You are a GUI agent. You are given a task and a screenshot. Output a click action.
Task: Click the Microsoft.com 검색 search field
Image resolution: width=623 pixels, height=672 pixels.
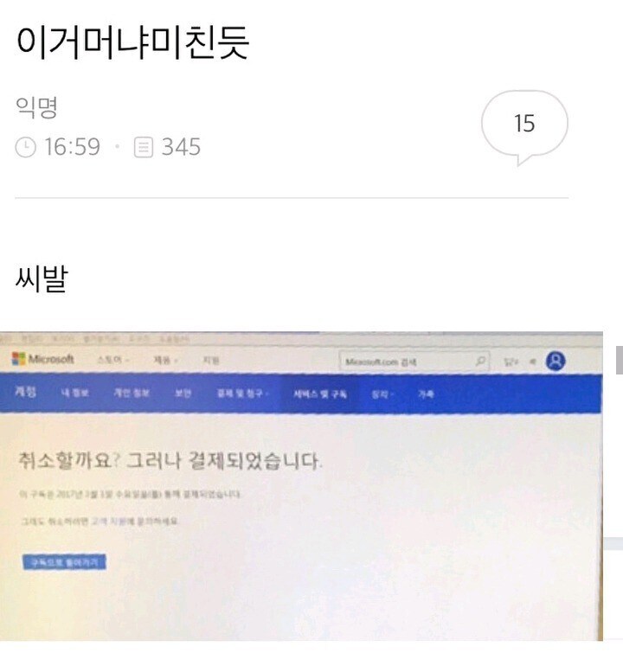pyautogui.click(x=414, y=362)
